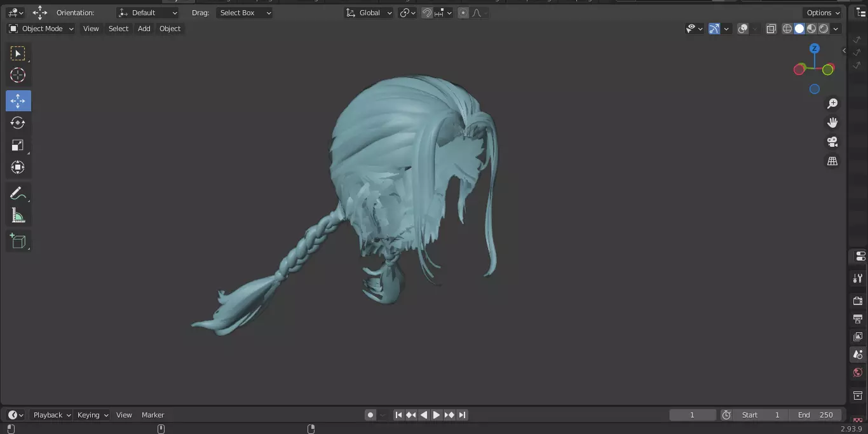Viewport: 868px width, 434px height.
Task: Click the blue Z axis gizmo
Action: pos(815,48)
